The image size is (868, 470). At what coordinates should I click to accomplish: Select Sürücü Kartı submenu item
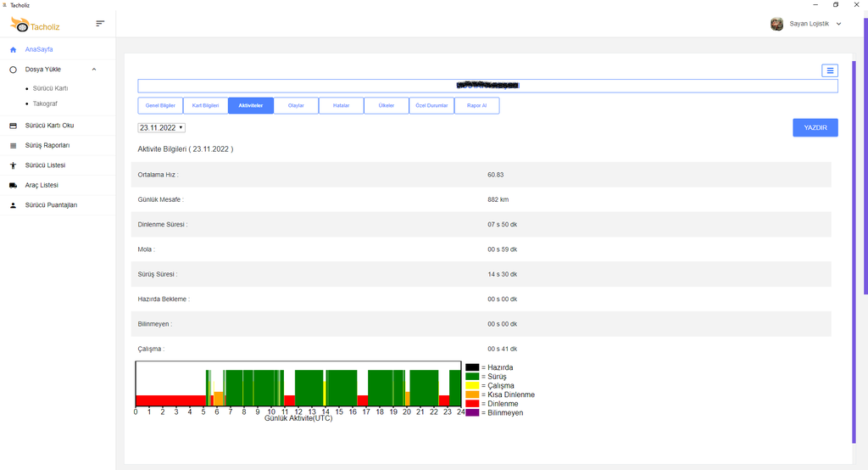[x=50, y=88]
